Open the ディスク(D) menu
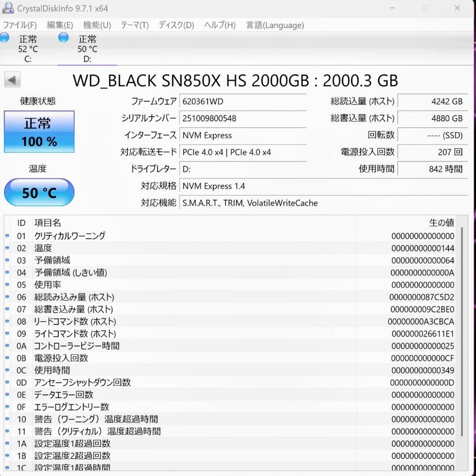 [175, 25]
